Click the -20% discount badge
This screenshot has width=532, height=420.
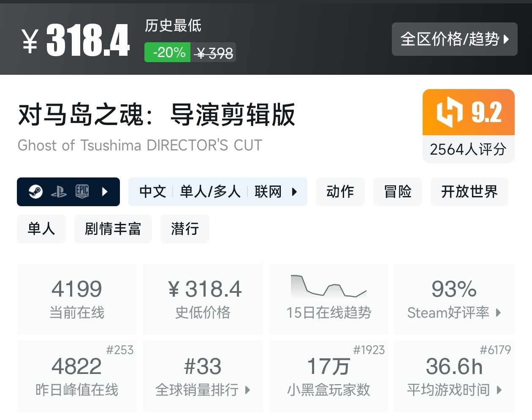tap(168, 52)
